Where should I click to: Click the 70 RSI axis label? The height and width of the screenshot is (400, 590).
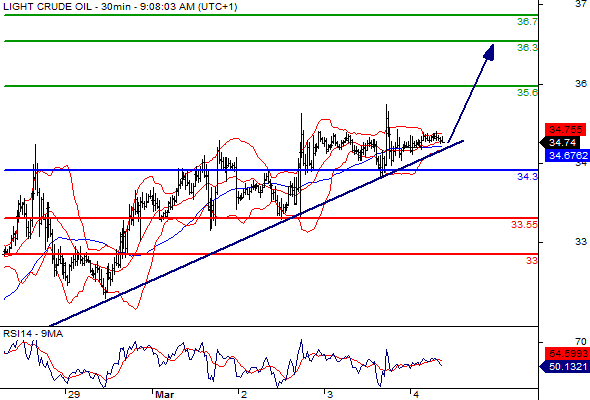(581, 342)
